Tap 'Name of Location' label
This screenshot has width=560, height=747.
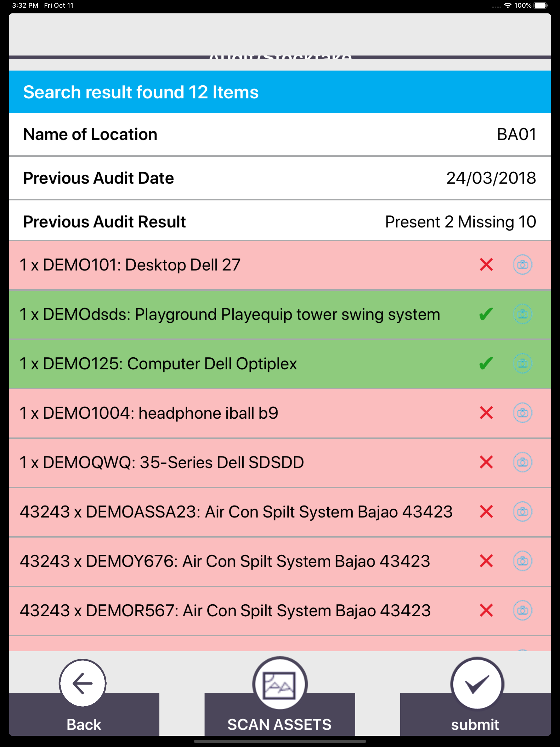coord(90,135)
